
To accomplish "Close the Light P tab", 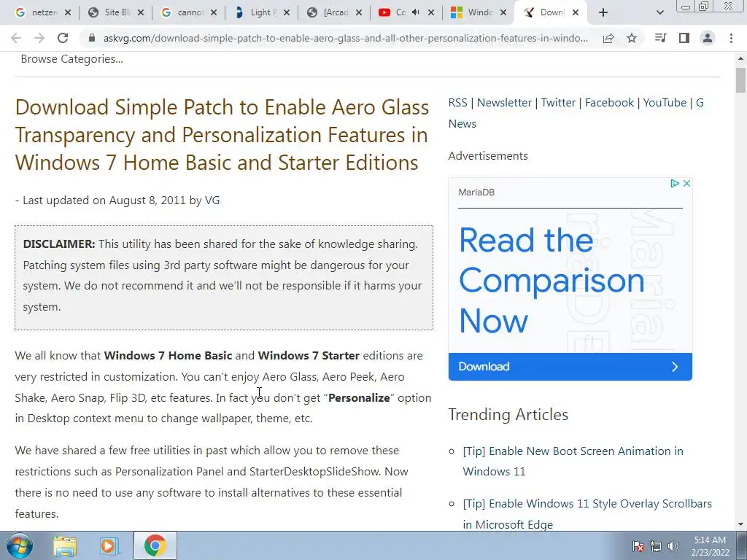I will (286, 12).
